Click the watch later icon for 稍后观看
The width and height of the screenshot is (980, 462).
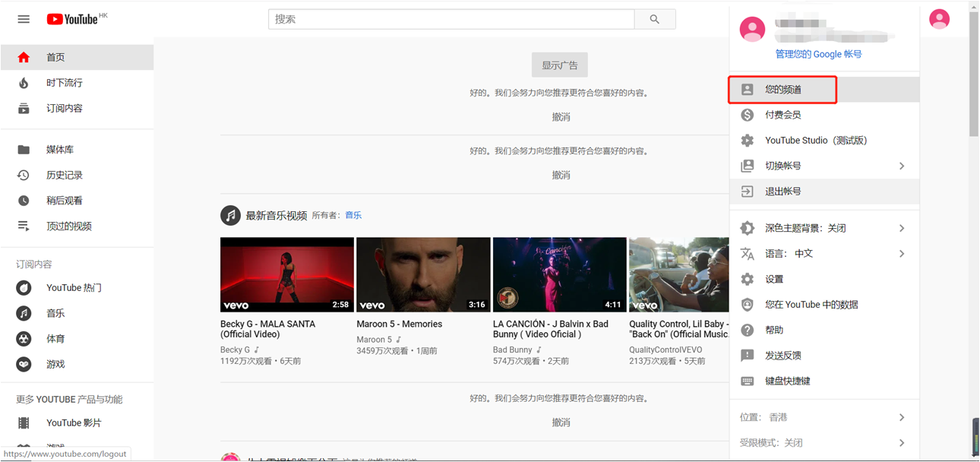click(x=24, y=201)
